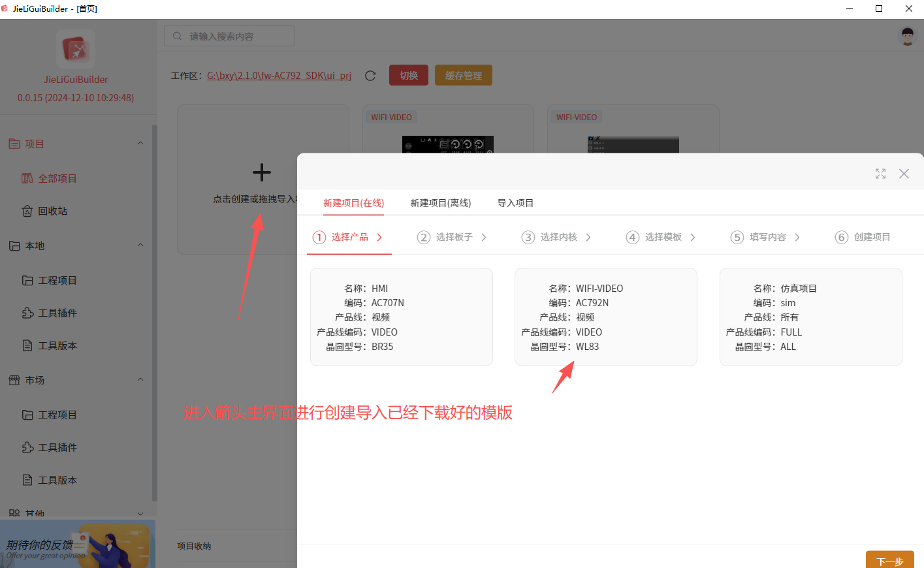
Task: Collapse the 项目 sidebar section
Action: (x=140, y=144)
